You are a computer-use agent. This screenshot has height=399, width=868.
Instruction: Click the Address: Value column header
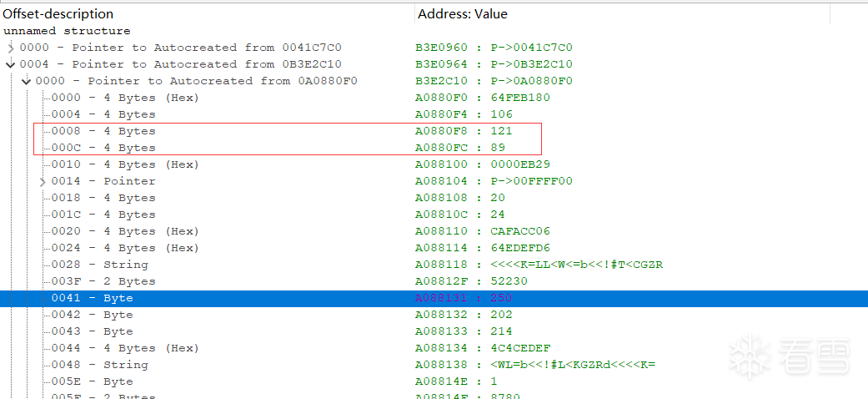[463, 14]
